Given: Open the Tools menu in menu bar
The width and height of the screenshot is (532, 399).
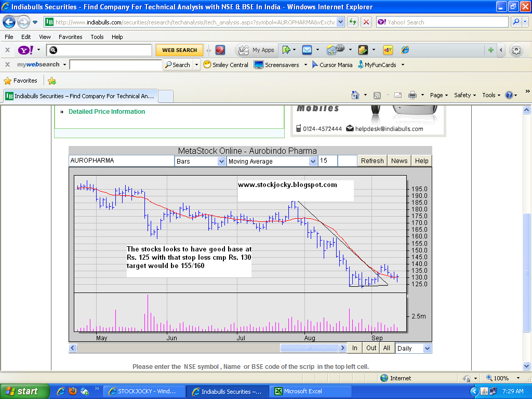Looking at the screenshot, I should coord(97,37).
